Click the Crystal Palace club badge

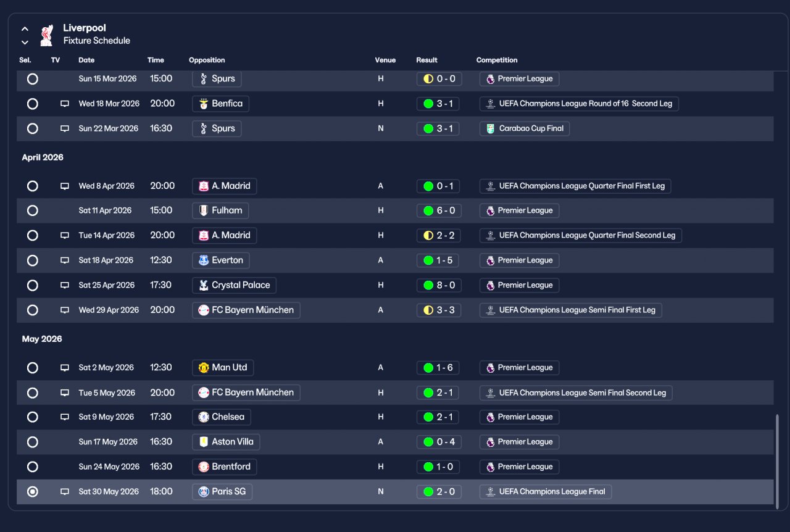[x=204, y=285]
